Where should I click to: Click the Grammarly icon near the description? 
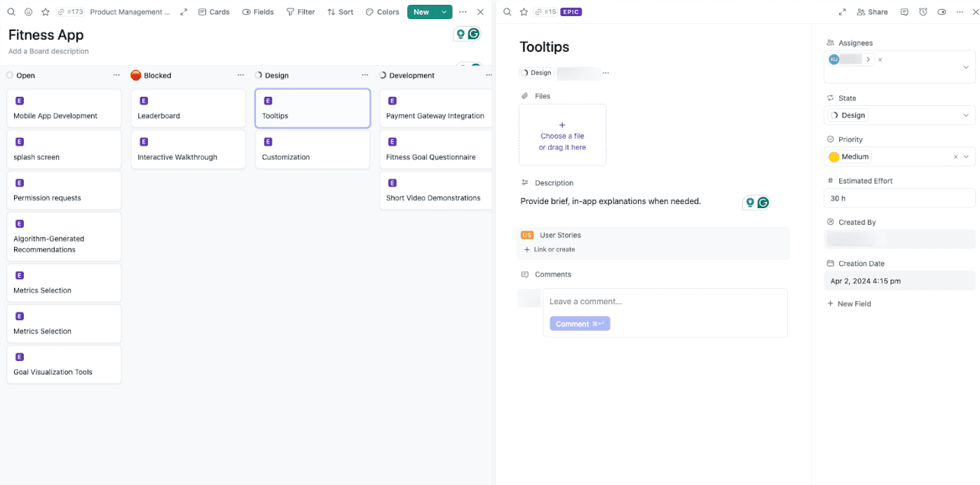(x=763, y=202)
